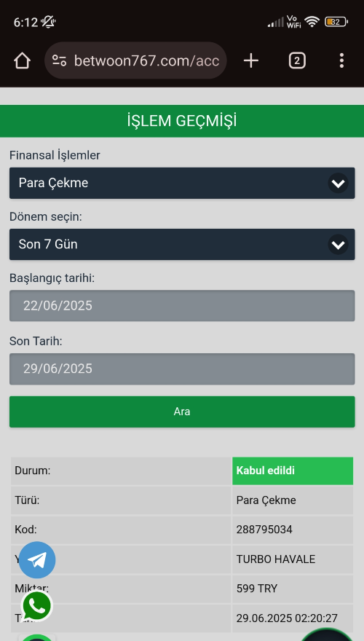Open WhatsApp support chat icon
Image resolution: width=364 pixels, height=641 pixels.
point(37,606)
